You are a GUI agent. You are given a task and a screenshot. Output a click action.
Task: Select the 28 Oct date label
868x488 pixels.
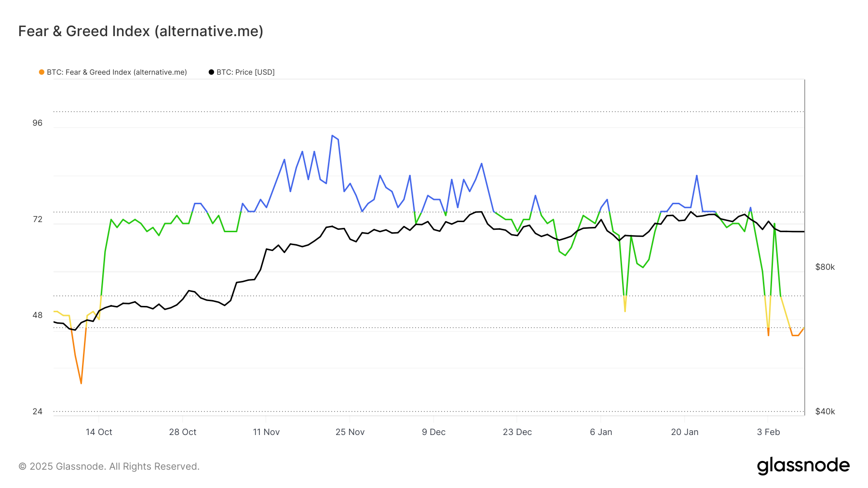(183, 432)
